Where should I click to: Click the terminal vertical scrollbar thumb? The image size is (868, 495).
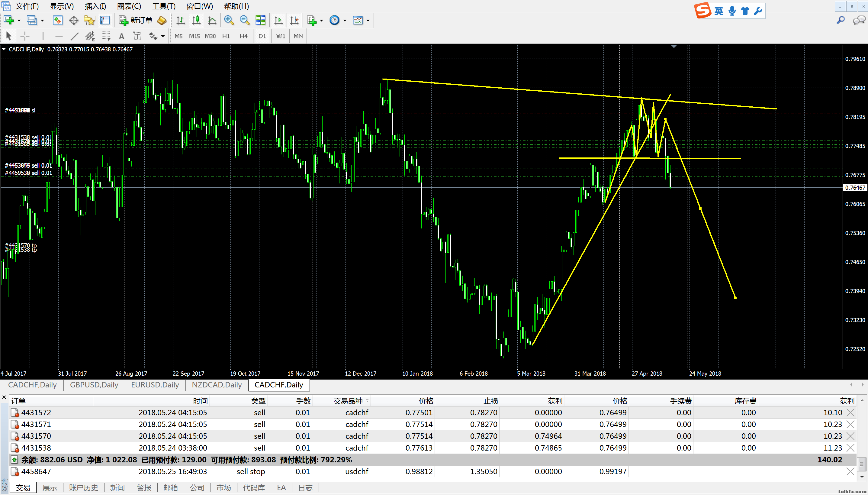click(862, 464)
